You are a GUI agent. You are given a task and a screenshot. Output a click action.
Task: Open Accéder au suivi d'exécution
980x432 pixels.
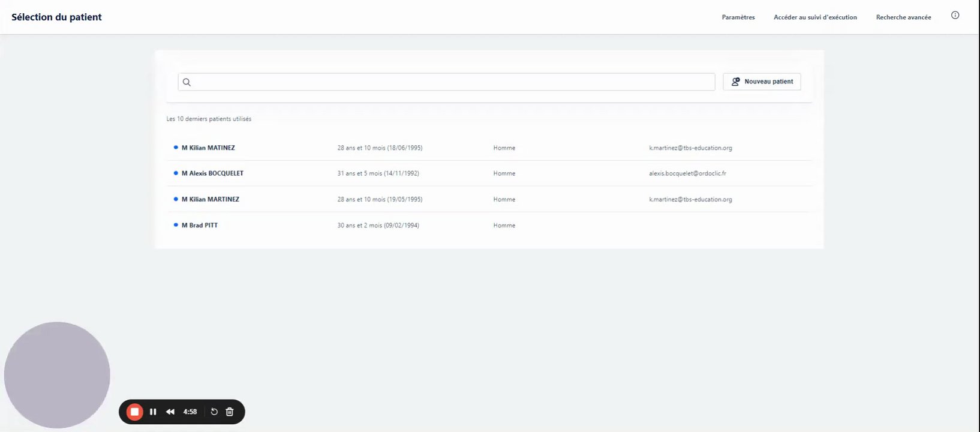coord(815,17)
